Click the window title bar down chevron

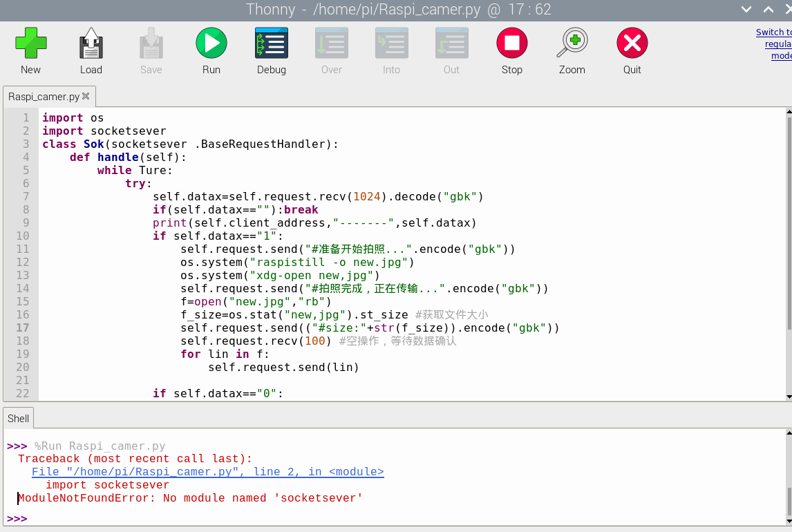[746, 10]
